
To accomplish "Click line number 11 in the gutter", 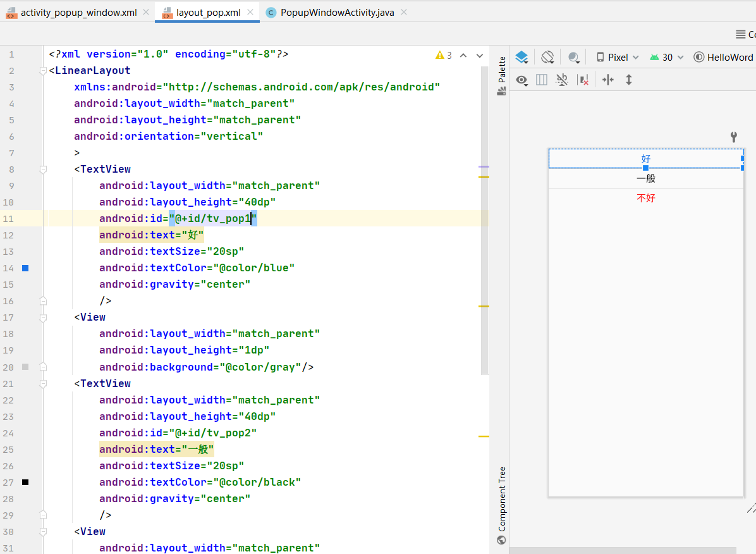I will (x=8, y=219).
